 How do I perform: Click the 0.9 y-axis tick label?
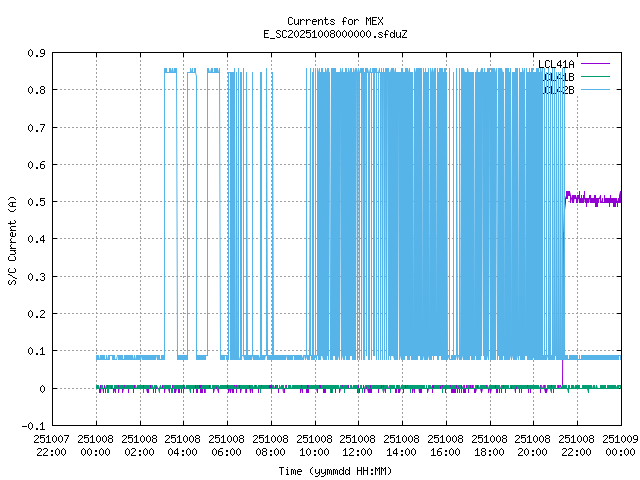35,53
